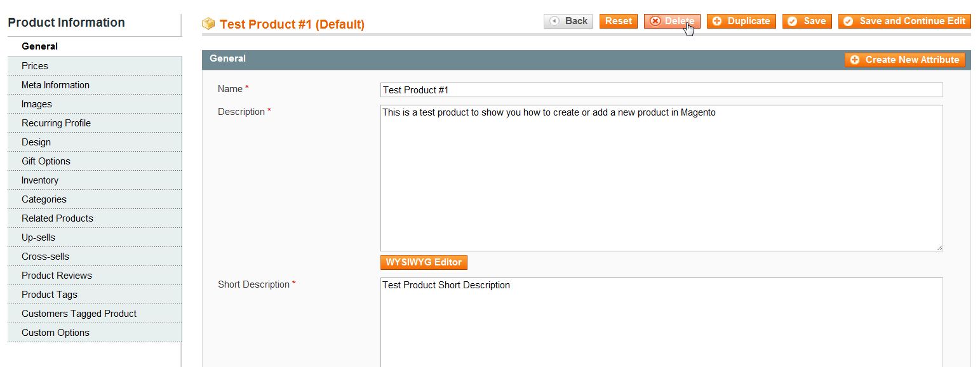This screenshot has height=367, width=980.
Task: Reset the product form
Action: pos(618,21)
